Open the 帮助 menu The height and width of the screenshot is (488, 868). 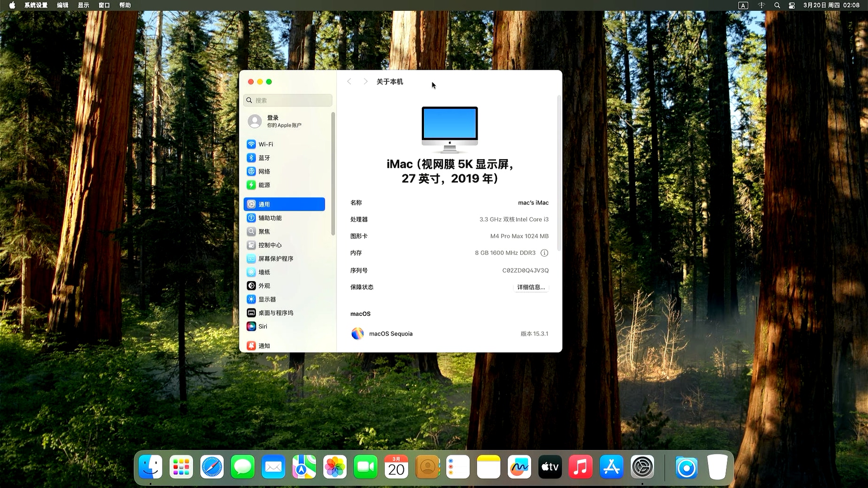click(125, 5)
